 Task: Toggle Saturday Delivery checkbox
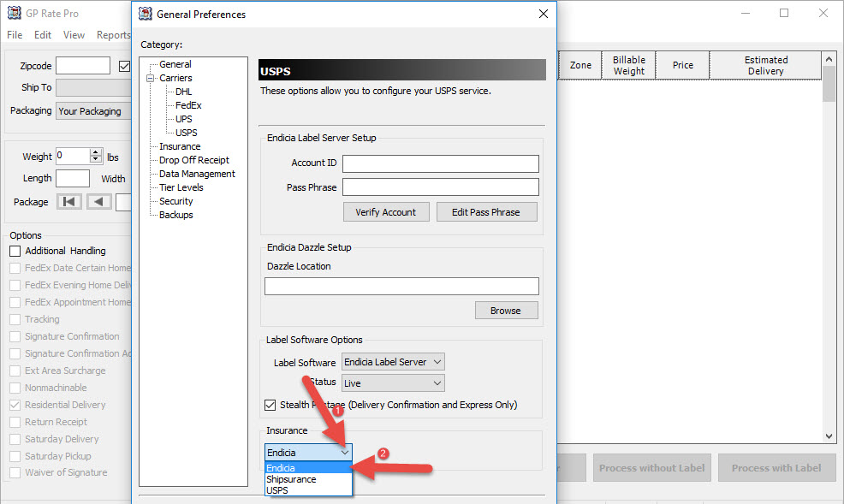tap(15, 440)
